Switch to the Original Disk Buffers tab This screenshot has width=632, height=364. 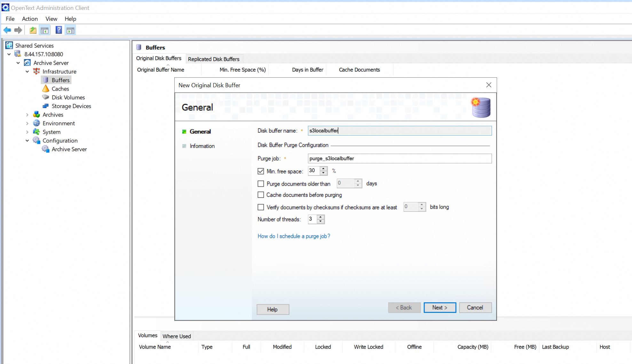click(159, 58)
